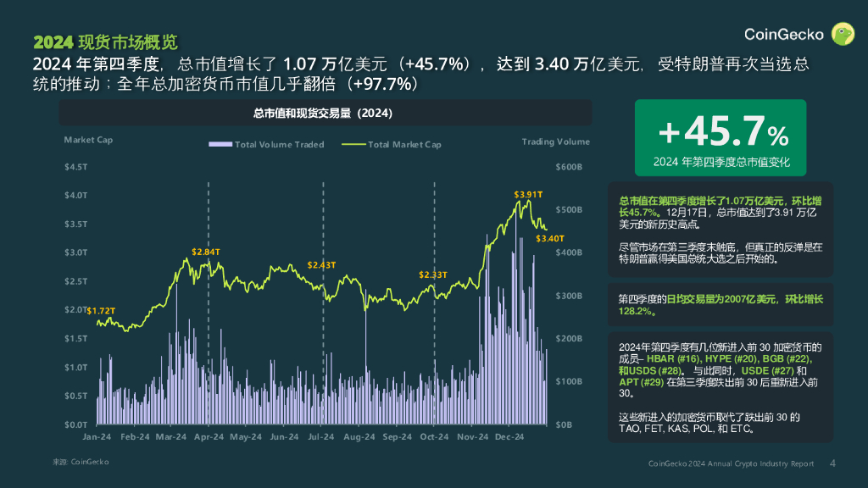Click the $3.0T market cap axis tick
Screen dimensions: 868x488
tap(75, 252)
